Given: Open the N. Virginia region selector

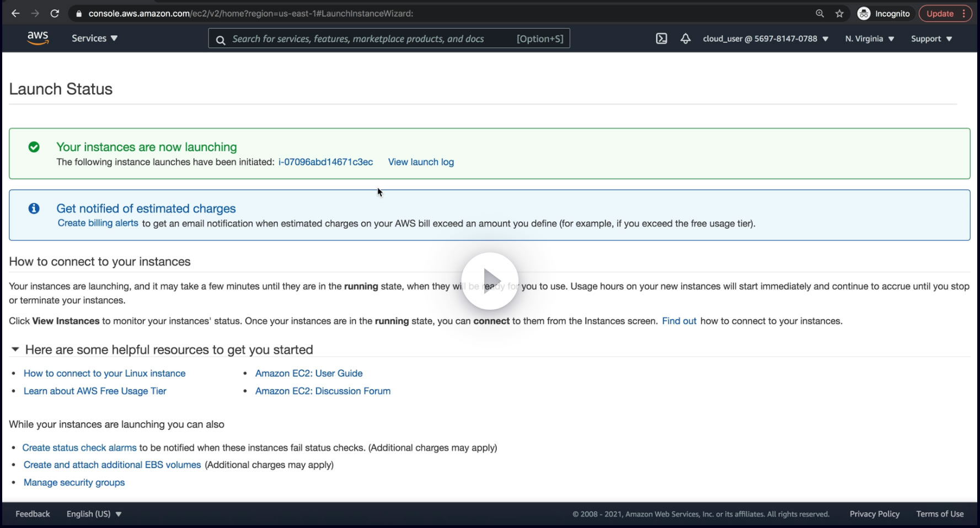Looking at the screenshot, I should click(870, 39).
